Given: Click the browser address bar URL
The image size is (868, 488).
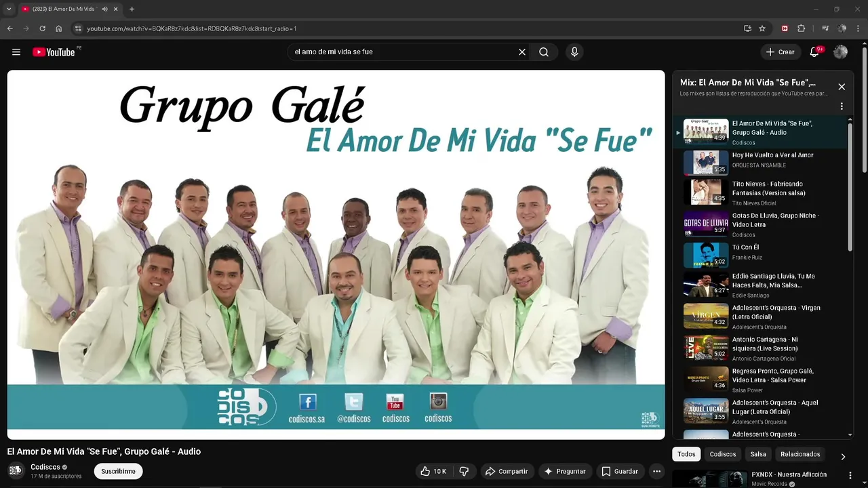Looking at the screenshot, I should point(192,28).
